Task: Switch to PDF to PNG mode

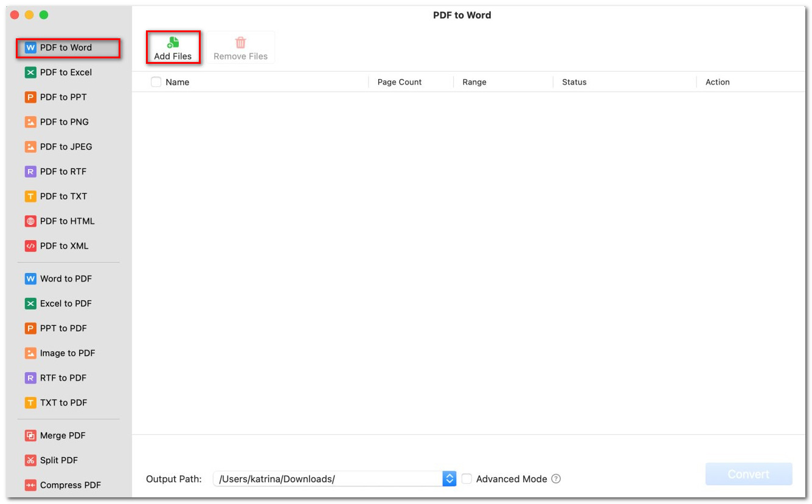Action: point(64,122)
